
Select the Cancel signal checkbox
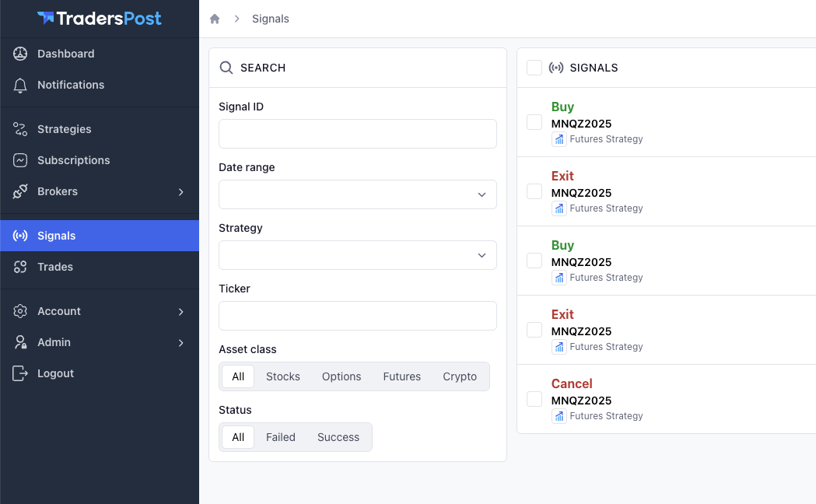(x=534, y=399)
